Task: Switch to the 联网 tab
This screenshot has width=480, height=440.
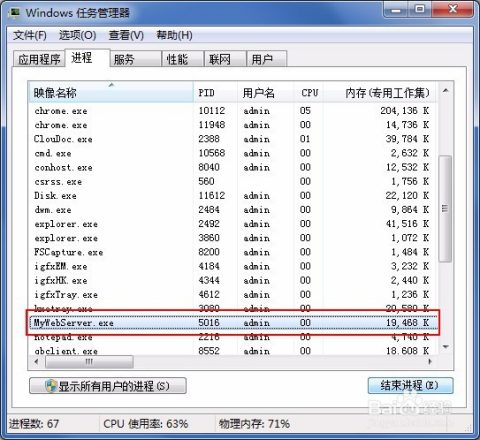Action: pos(225,59)
